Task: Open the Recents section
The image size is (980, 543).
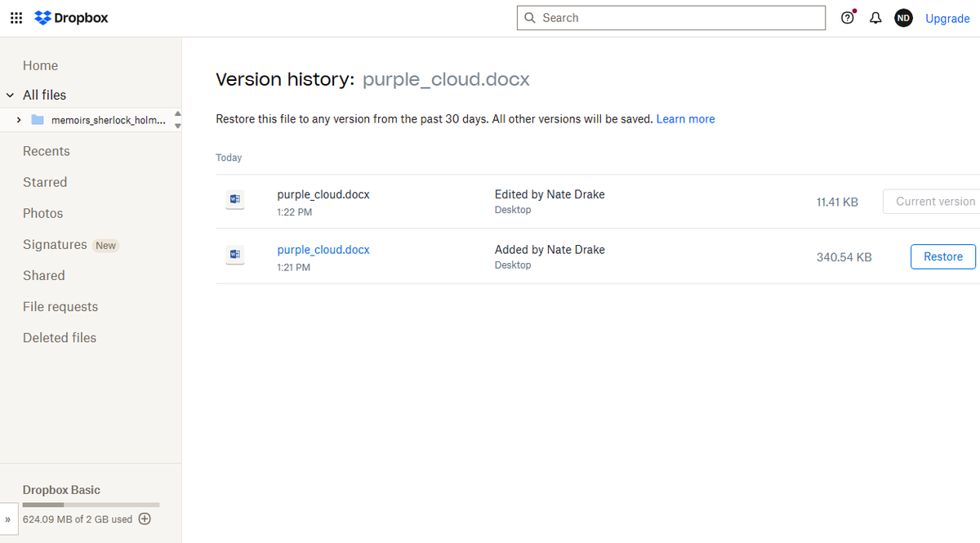Action: [46, 151]
